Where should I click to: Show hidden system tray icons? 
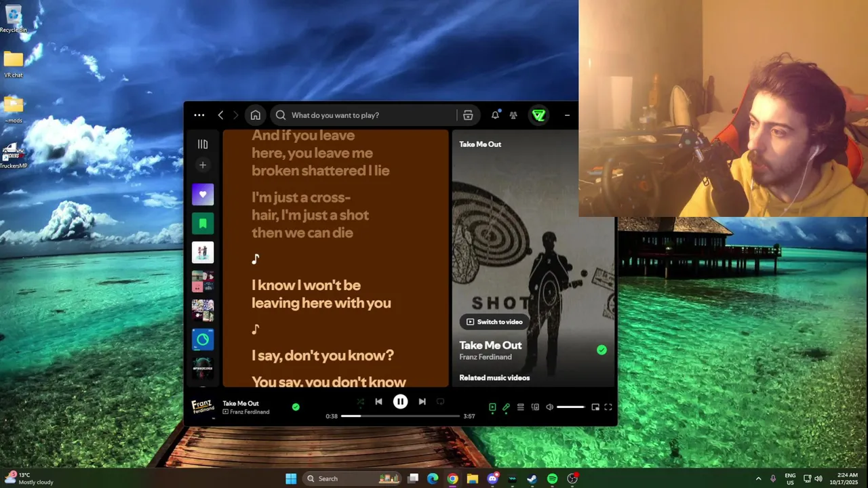pyautogui.click(x=759, y=479)
